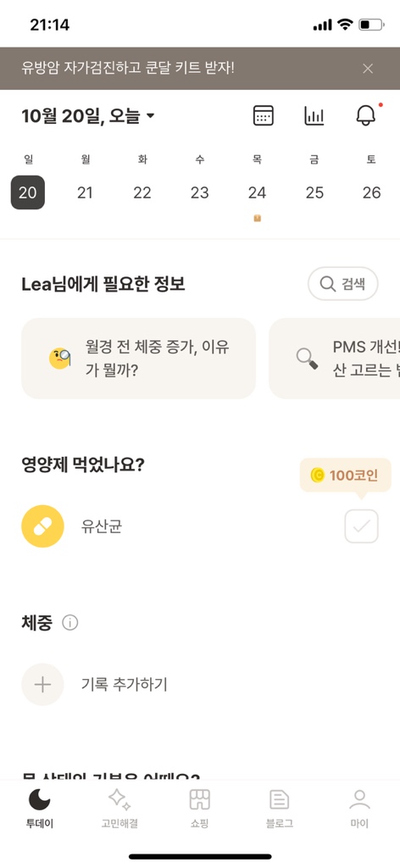
Task: Open the 고민해결 sparkle tab
Action: click(119, 808)
